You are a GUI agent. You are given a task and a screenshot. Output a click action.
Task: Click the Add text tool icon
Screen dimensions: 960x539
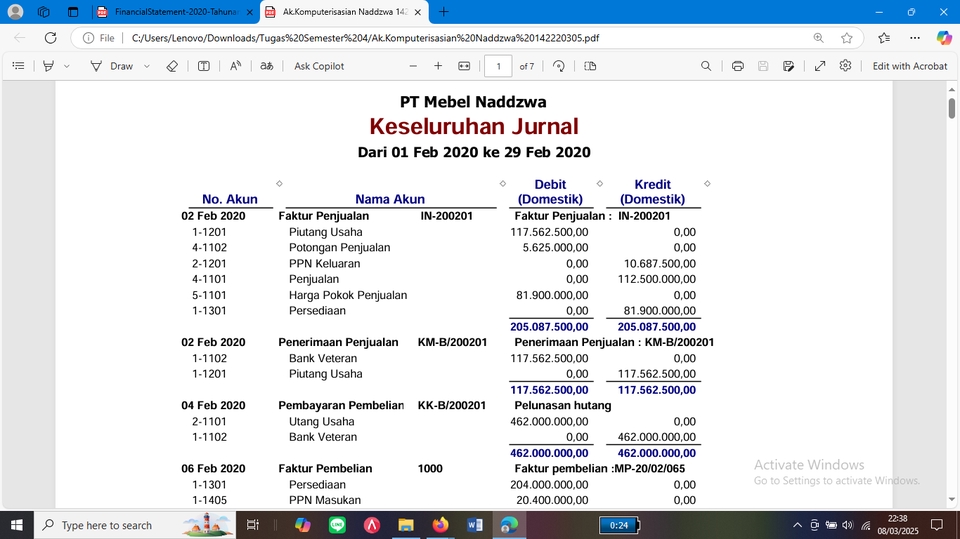tap(204, 66)
